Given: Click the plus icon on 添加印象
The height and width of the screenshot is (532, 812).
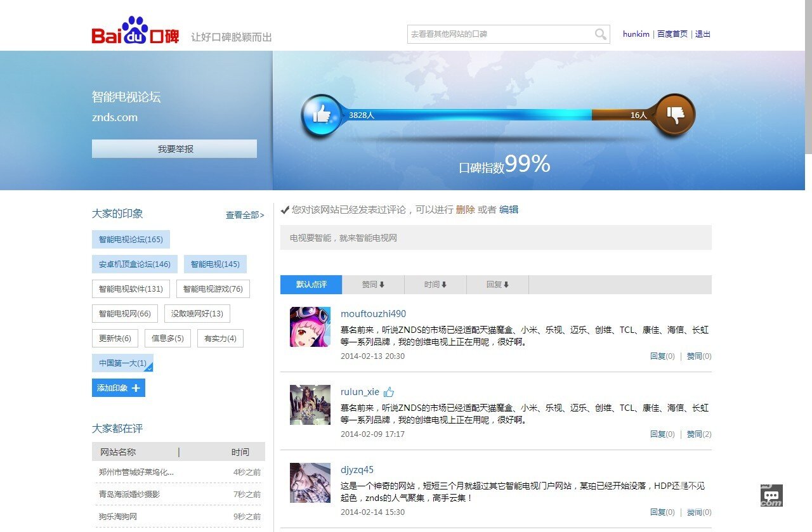Looking at the screenshot, I should (136, 388).
